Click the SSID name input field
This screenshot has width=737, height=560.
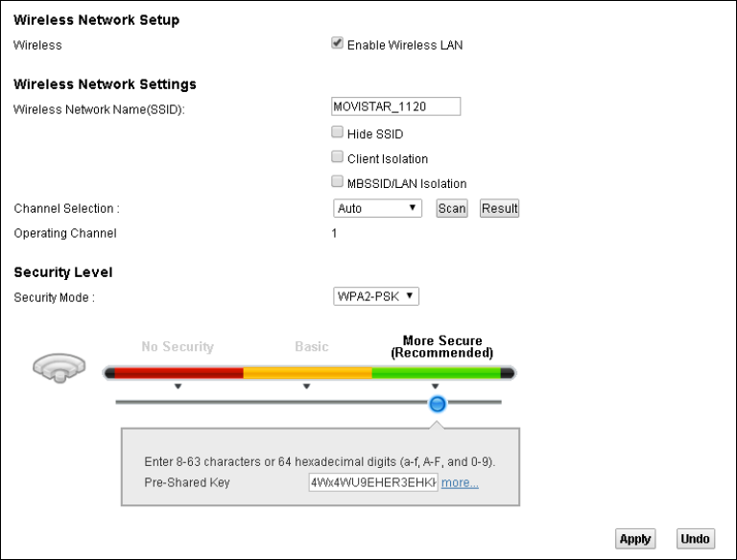pos(395,106)
